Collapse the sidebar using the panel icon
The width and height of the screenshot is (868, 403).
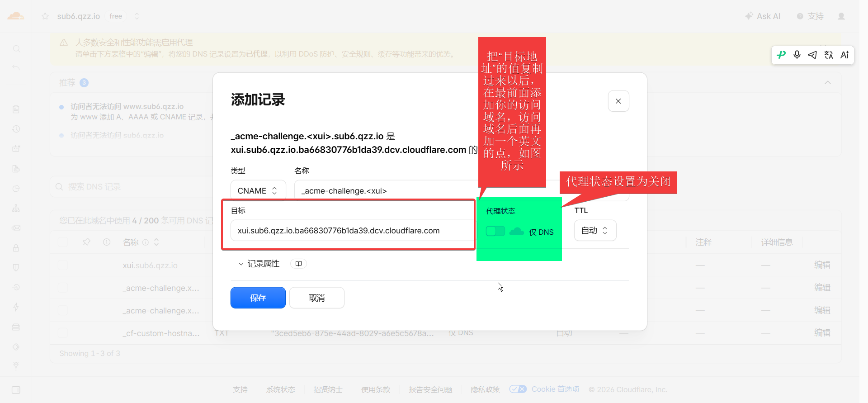tap(16, 390)
